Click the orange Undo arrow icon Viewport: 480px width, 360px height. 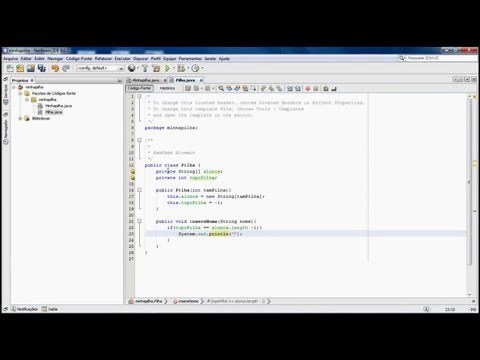[55, 68]
